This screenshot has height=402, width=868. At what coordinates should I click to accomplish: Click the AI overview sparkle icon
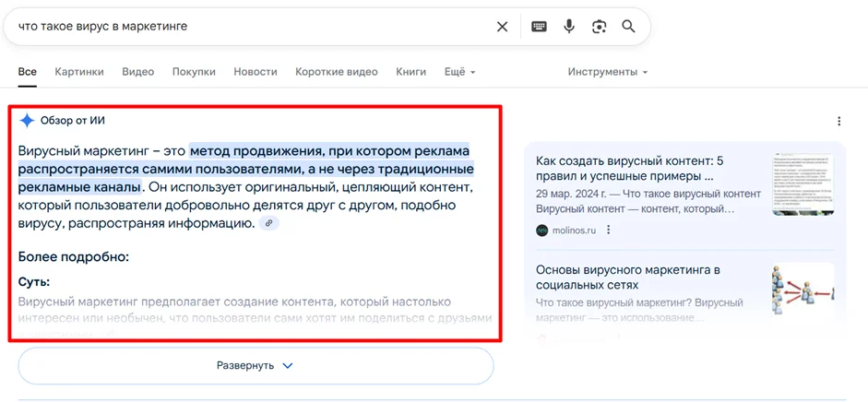point(27,121)
